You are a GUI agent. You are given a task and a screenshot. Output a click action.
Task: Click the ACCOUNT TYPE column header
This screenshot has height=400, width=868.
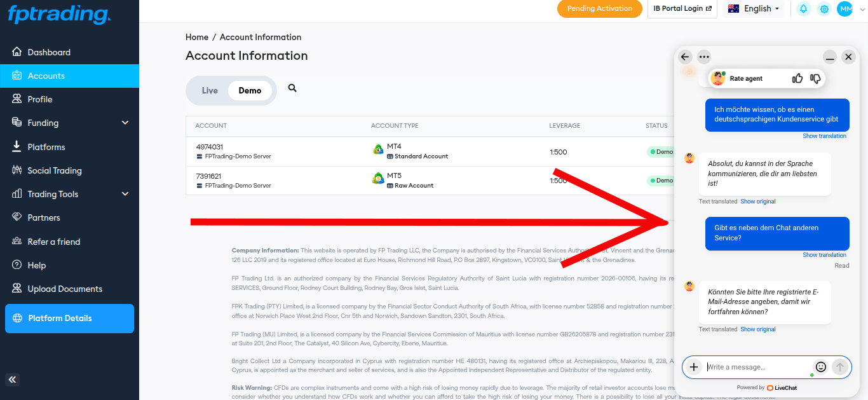coord(395,126)
